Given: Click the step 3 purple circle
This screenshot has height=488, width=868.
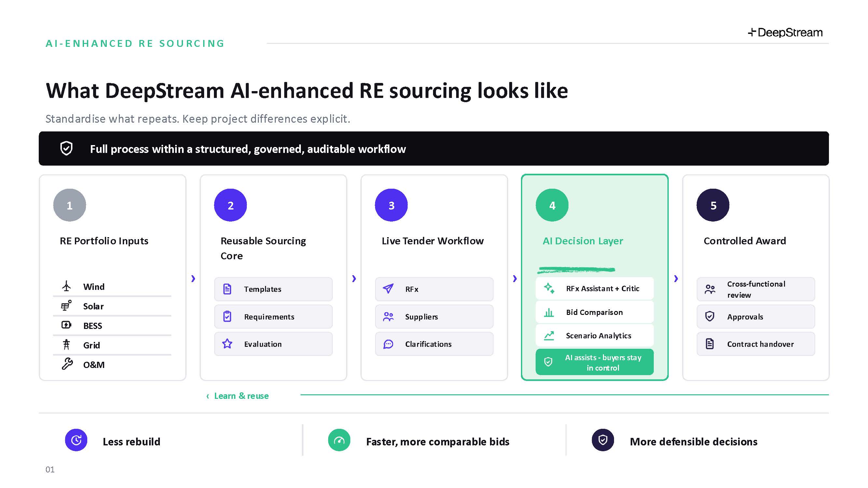Looking at the screenshot, I should click(391, 205).
